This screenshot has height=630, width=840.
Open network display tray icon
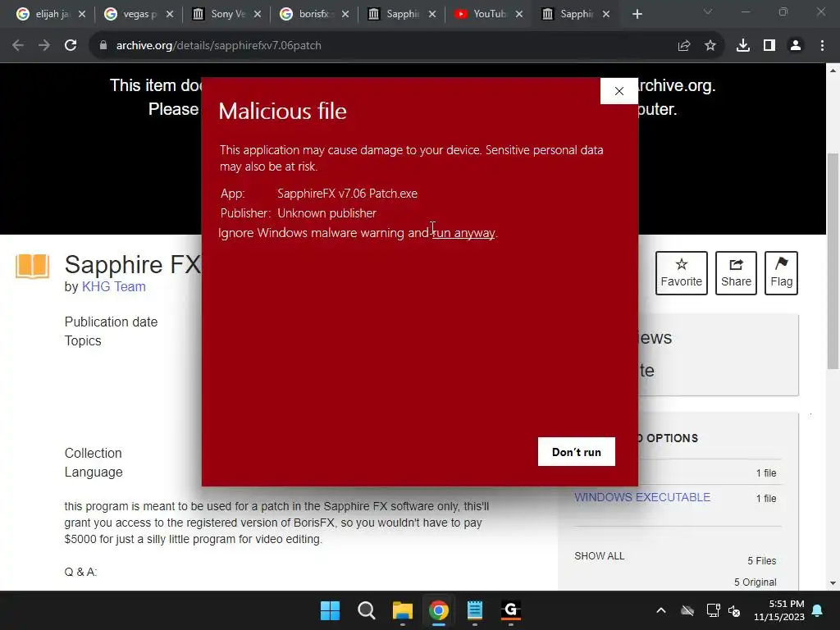point(713,610)
